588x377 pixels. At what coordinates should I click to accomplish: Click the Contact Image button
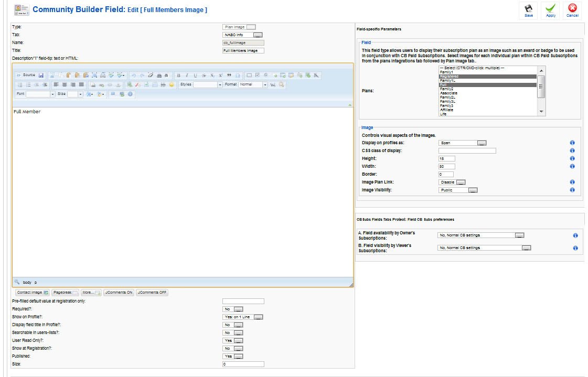tap(32, 293)
